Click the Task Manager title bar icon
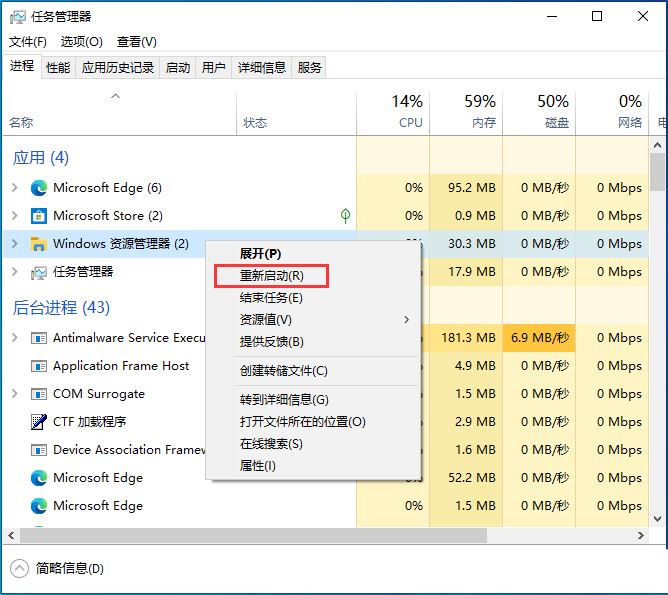This screenshot has width=668, height=595. pos(17,17)
